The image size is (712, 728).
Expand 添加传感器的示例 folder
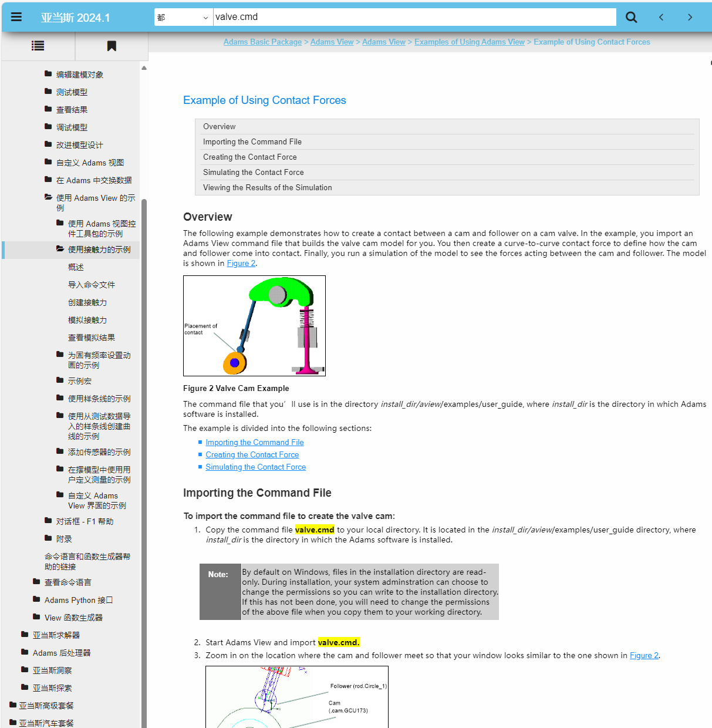(60, 451)
